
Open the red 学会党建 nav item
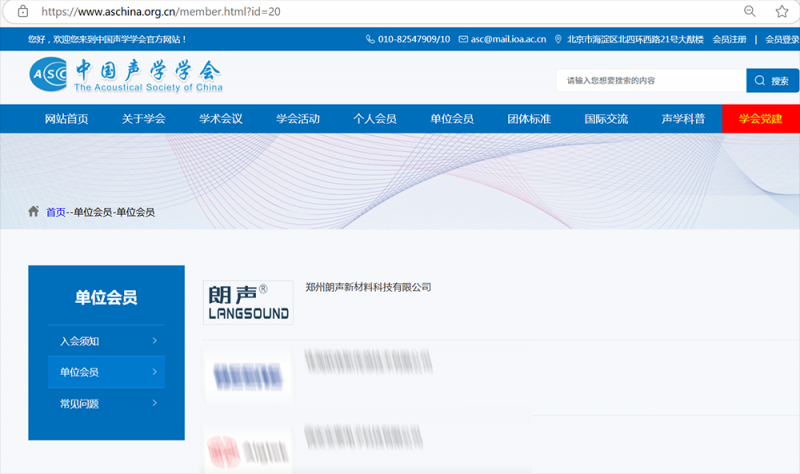761,119
